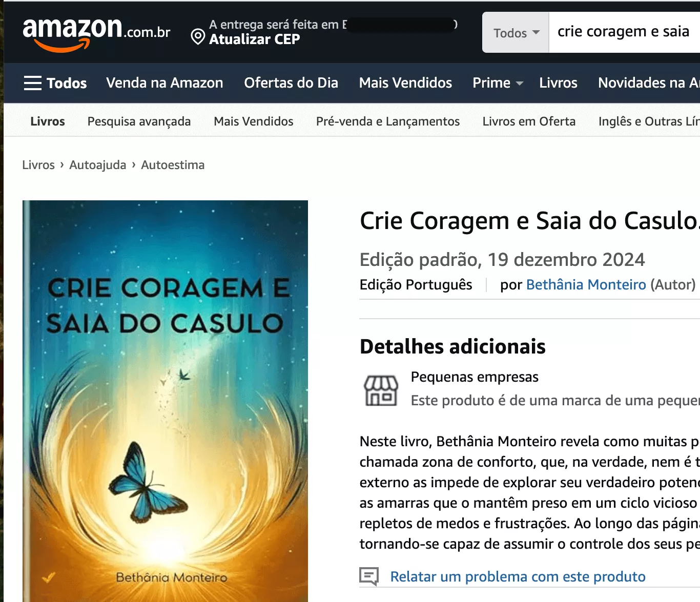Click the location pin icon
The height and width of the screenshot is (602, 700).
198,37
